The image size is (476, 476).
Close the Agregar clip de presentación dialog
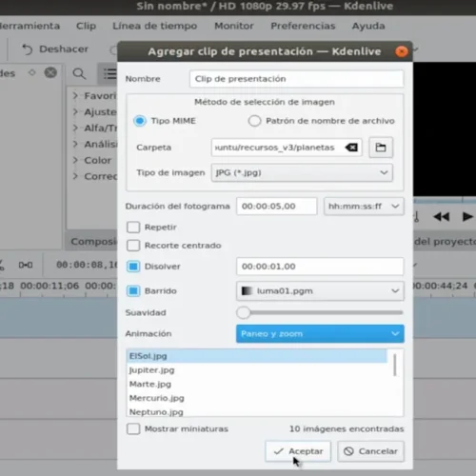(402, 51)
